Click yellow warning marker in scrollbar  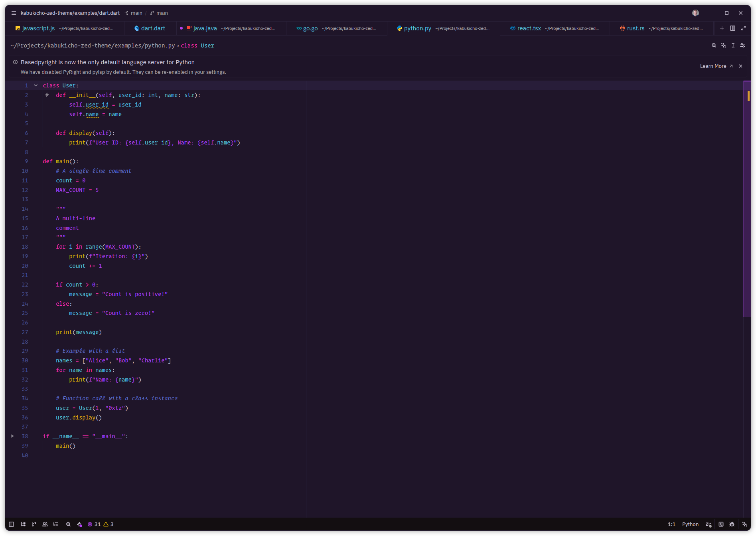(x=748, y=96)
